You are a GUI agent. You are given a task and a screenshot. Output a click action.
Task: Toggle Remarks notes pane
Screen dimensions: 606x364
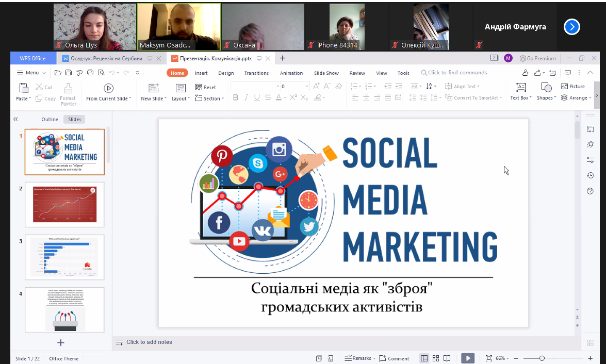(x=358, y=358)
